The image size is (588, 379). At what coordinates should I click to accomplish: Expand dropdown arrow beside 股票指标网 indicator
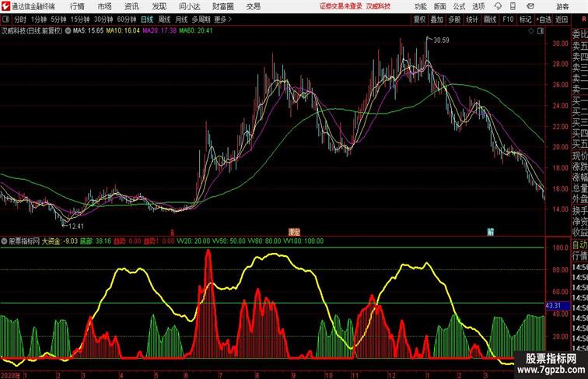[4, 241]
